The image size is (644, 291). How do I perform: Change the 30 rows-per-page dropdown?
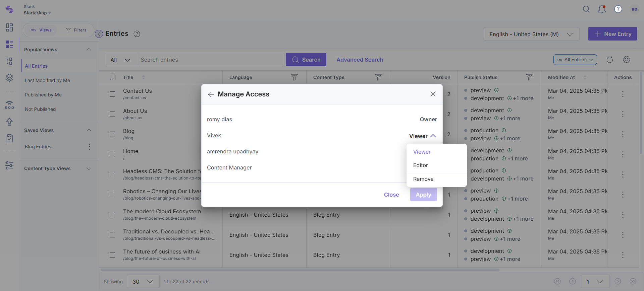[143, 282]
